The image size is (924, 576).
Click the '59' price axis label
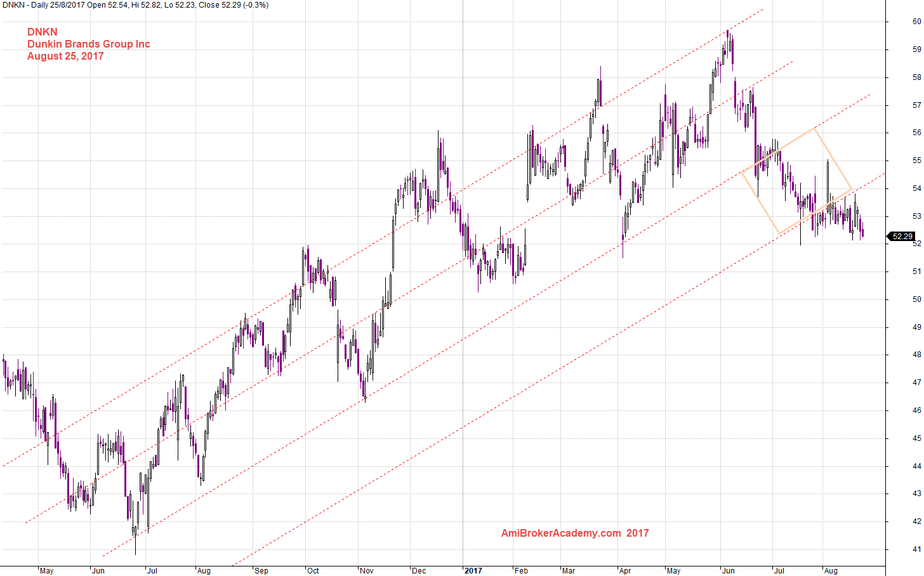tap(916, 49)
